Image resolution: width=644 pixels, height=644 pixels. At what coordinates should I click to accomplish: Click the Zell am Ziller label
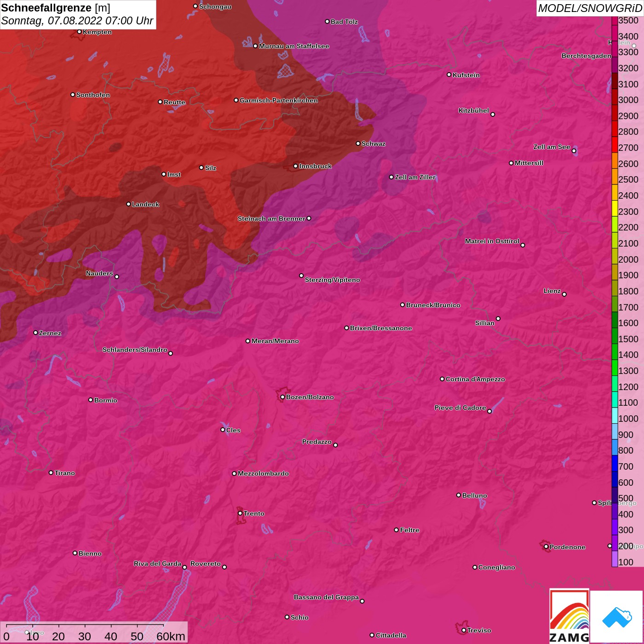[x=415, y=177]
